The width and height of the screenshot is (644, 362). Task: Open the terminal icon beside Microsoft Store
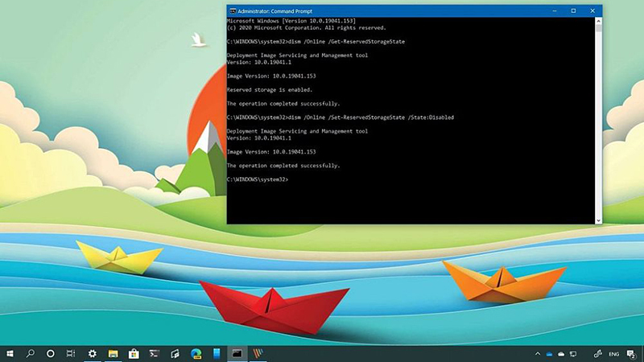[155, 353]
